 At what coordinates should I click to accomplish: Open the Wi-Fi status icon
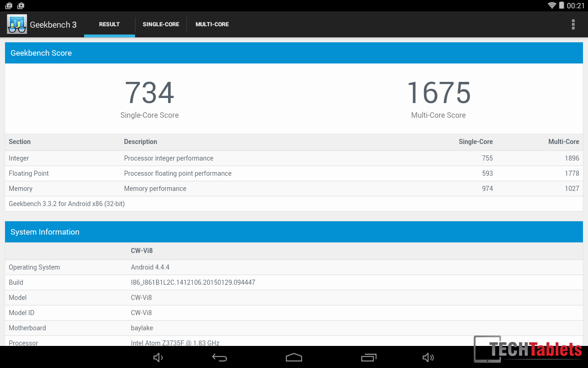pyautogui.click(x=552, y=6)
